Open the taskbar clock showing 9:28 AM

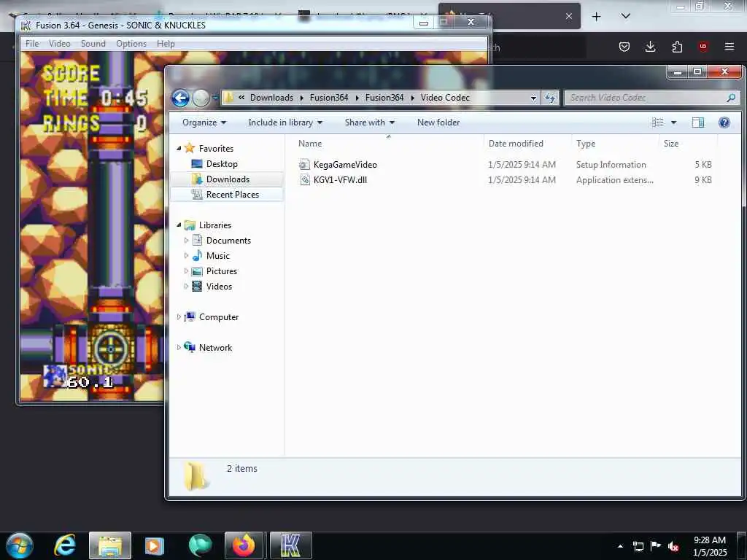pyautogui.click(x=709, y=546)
